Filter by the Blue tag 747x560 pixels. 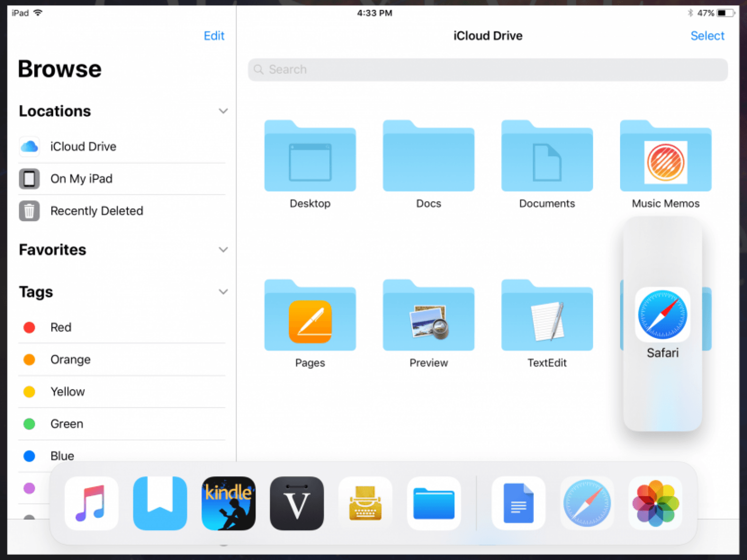coord(122,456)
